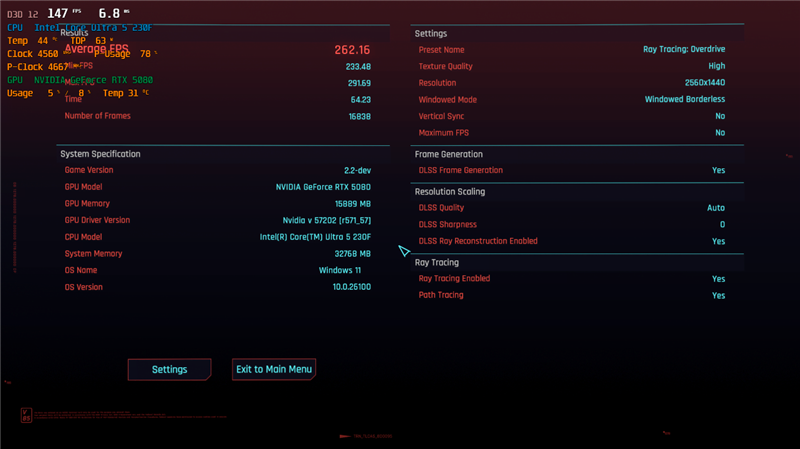Click the Number of Frames value 16838
This screenshot has height=449, width=800.
pos(359,116)
